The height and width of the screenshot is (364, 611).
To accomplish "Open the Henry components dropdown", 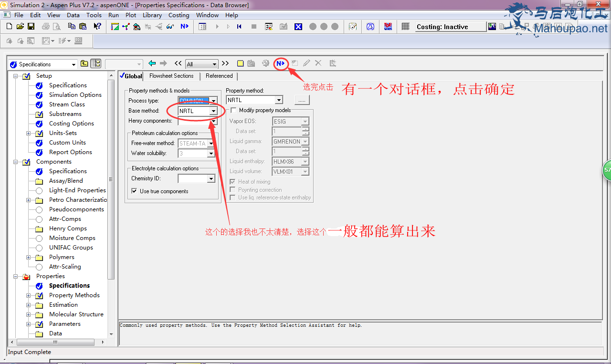I will click(x=214, y=121).
